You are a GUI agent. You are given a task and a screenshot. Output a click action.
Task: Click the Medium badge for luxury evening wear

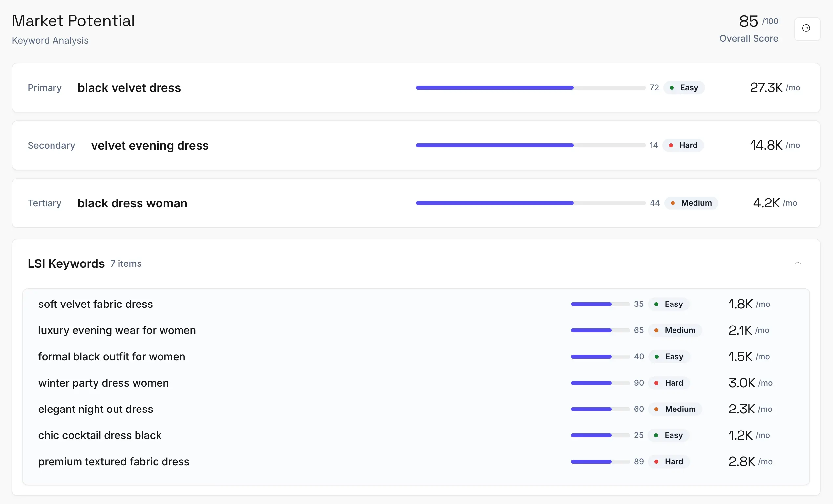coord(675,330)
